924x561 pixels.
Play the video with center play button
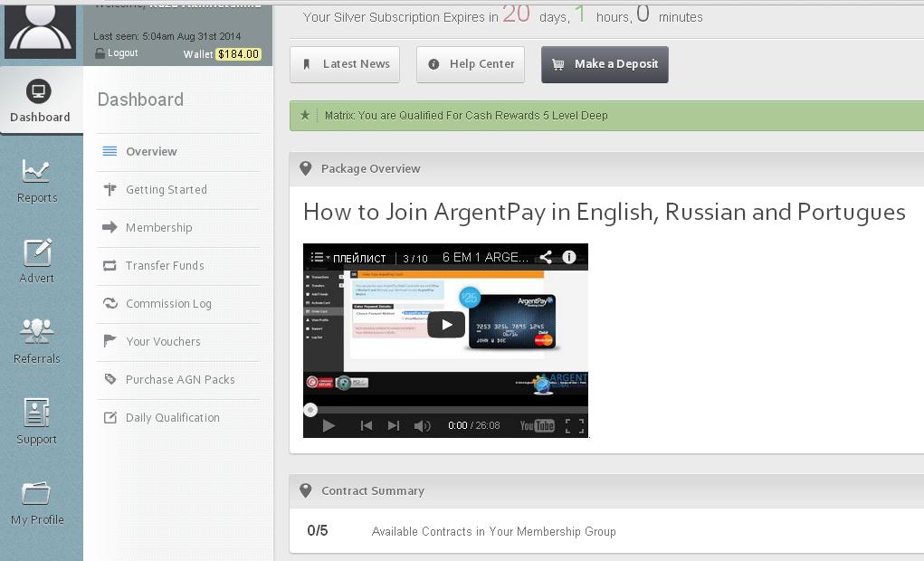[x=446, y=325]
